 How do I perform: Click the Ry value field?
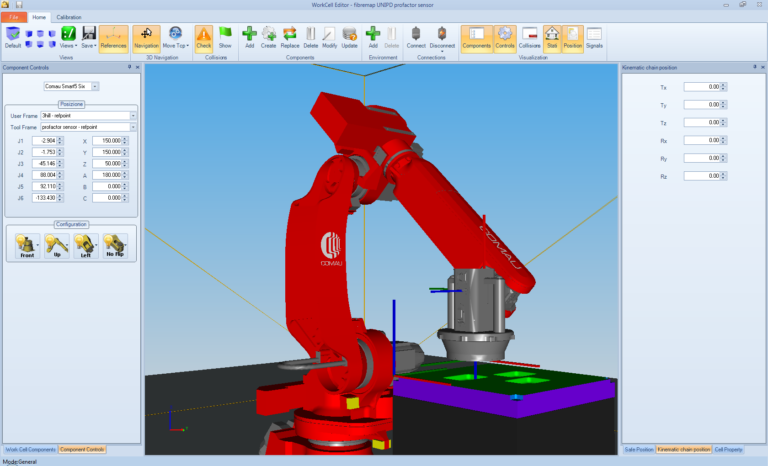[x=702, y=158]
